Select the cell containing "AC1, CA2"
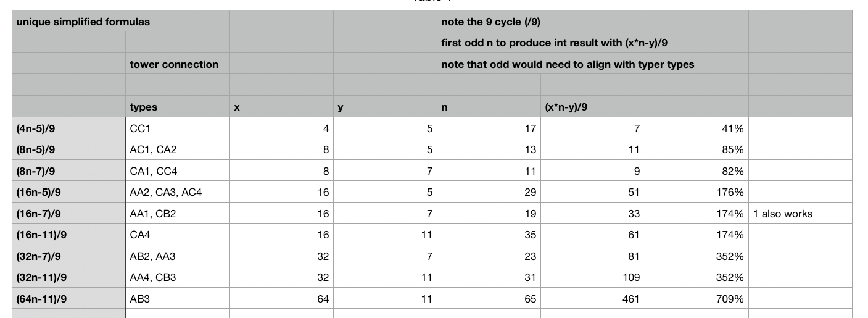Screen dimensions: 868x318 click(x=154, y=149)
